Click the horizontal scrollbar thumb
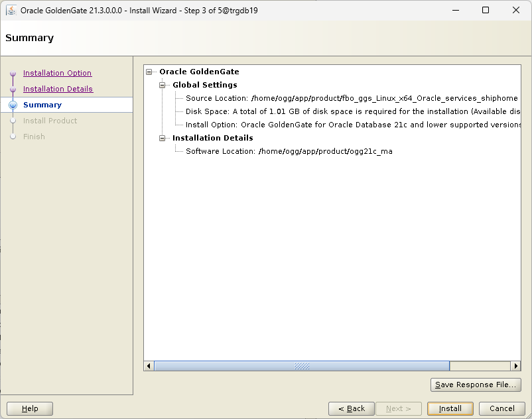532x419 pixels. point(302,366)
